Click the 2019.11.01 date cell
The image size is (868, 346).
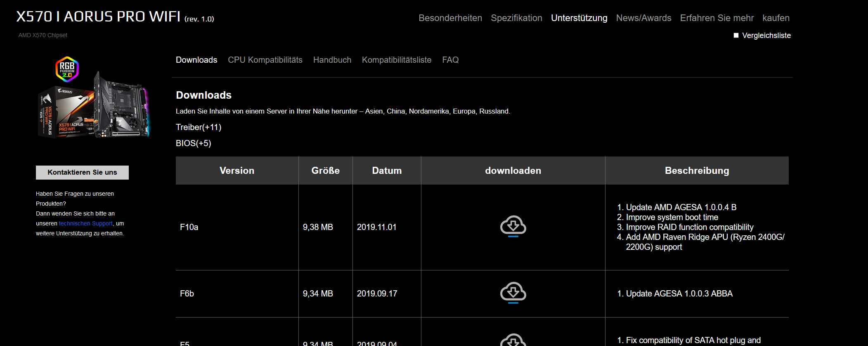(x=387, y=227)
